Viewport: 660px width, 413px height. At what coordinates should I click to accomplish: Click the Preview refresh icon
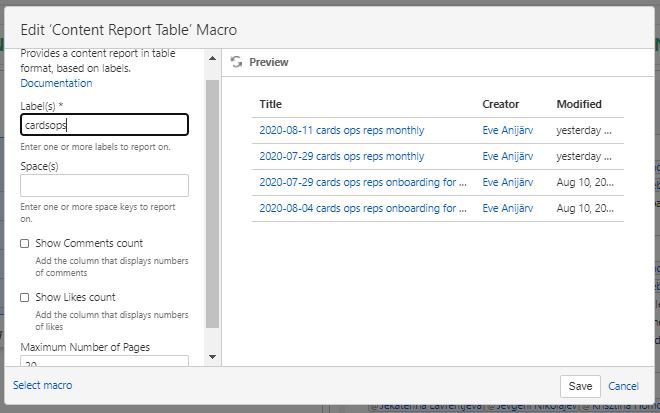(x=236, y=62)
